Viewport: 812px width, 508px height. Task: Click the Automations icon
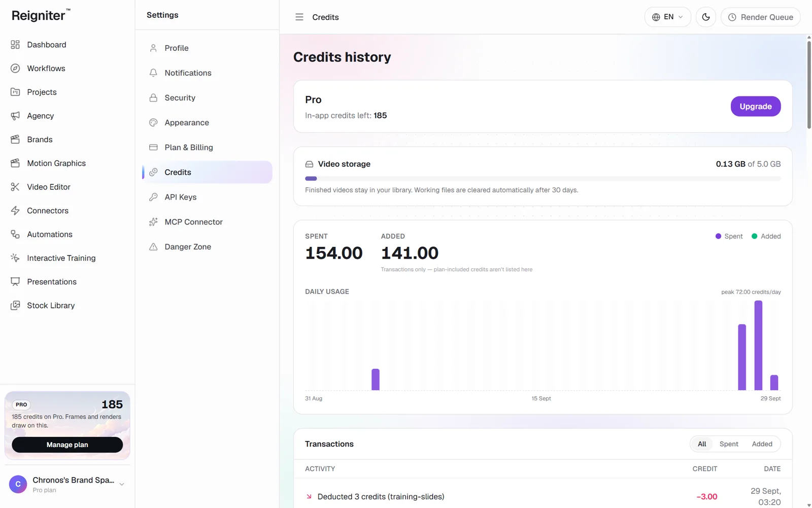pos(15,234)
